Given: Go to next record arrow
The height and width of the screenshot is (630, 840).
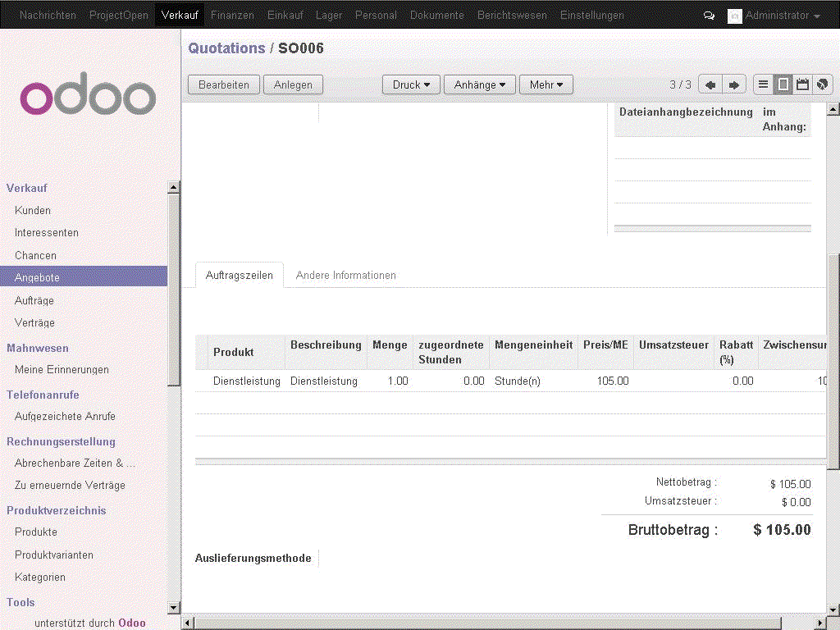Looking at the screenshot, I should tap(734, 84).
